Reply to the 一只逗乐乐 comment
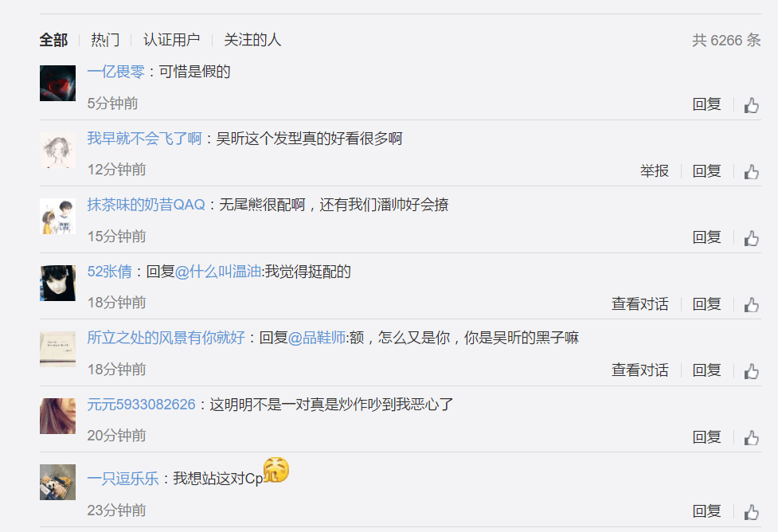The image size is (778, 532). pos(706,511)
